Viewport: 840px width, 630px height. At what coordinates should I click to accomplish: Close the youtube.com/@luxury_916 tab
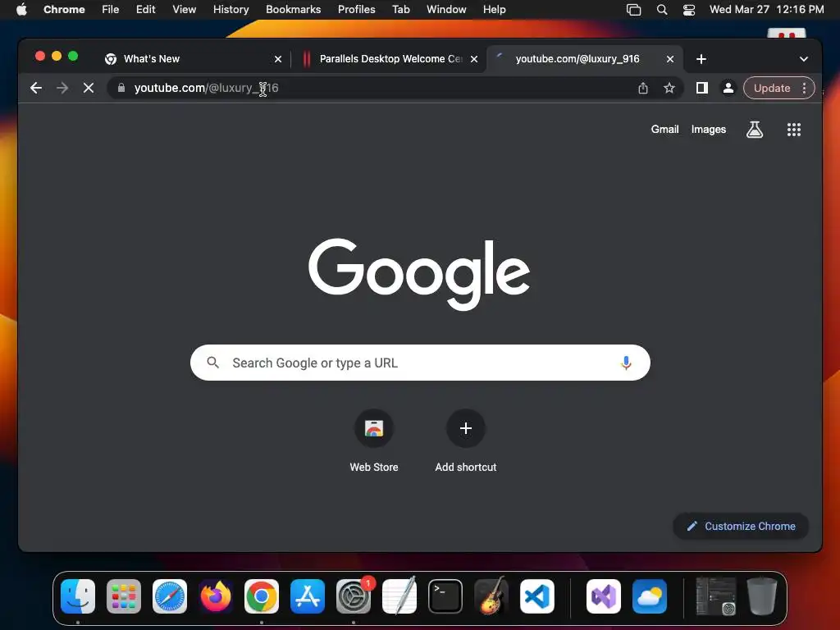click(670, 59)
